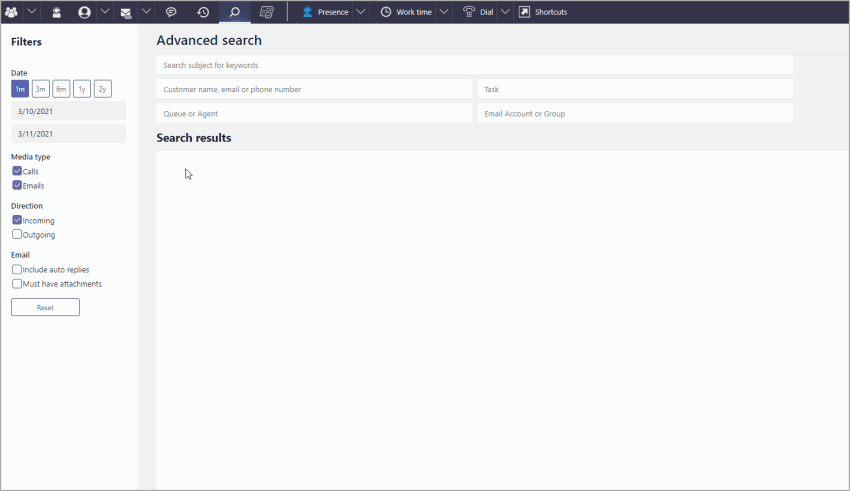
Task: Expand the Work time dropdown arrow
Action: [x=443, y=12]
